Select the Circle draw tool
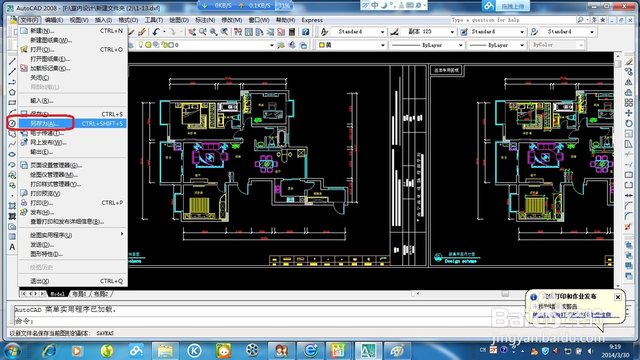The width and height of the screenshot is (640, 360). 12,123
